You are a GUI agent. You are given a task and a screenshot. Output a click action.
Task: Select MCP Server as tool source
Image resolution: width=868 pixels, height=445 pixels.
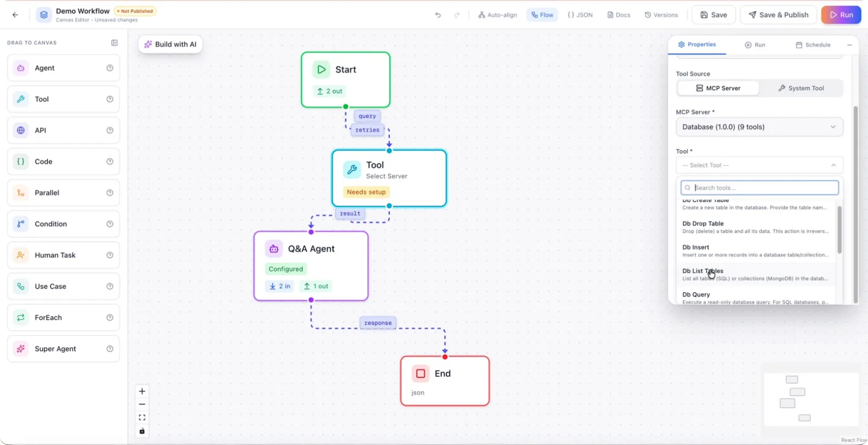pyautogui.click(x=718, y=88)
